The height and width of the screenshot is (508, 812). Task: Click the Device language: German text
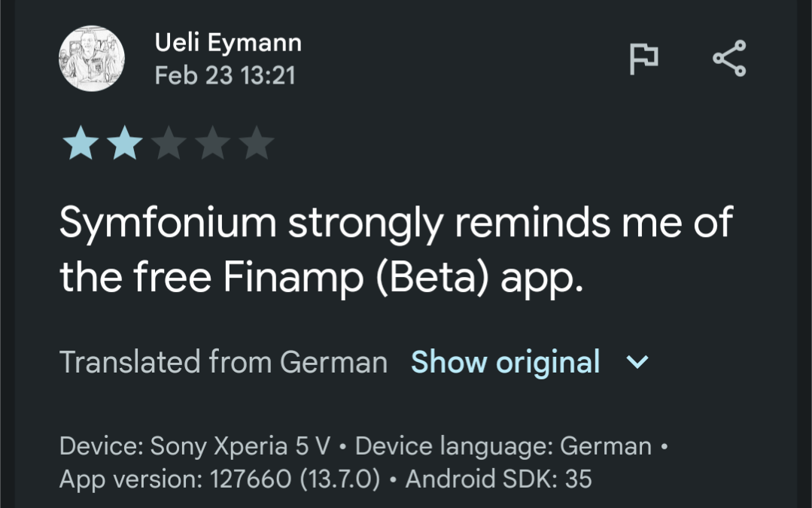(x=503, y=446)
